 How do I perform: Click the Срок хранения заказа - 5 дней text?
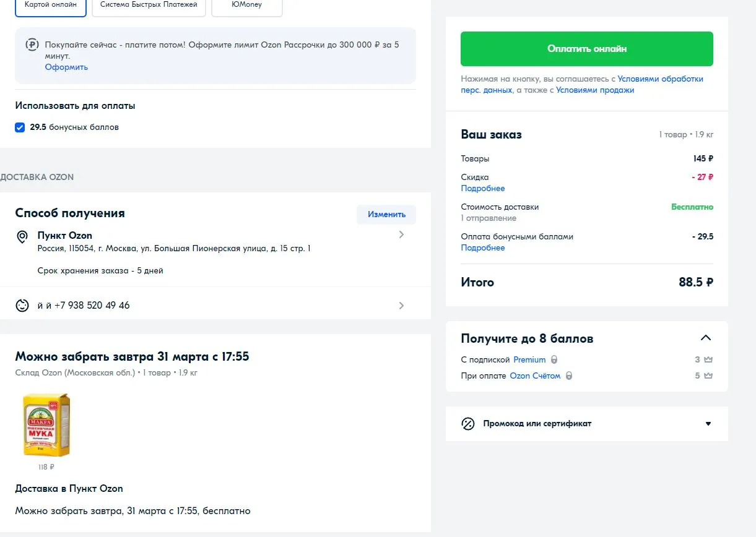click(100, 271)
